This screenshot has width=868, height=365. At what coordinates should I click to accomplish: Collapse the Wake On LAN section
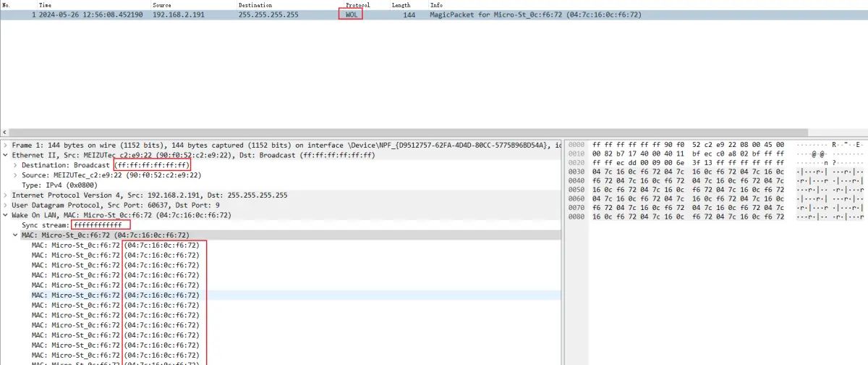point(6,215)
